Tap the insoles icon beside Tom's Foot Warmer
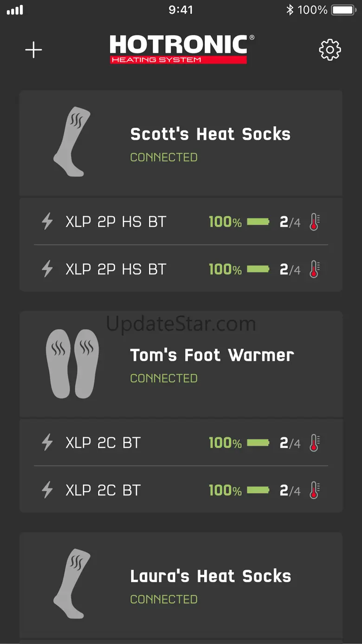 click(72, 364)
